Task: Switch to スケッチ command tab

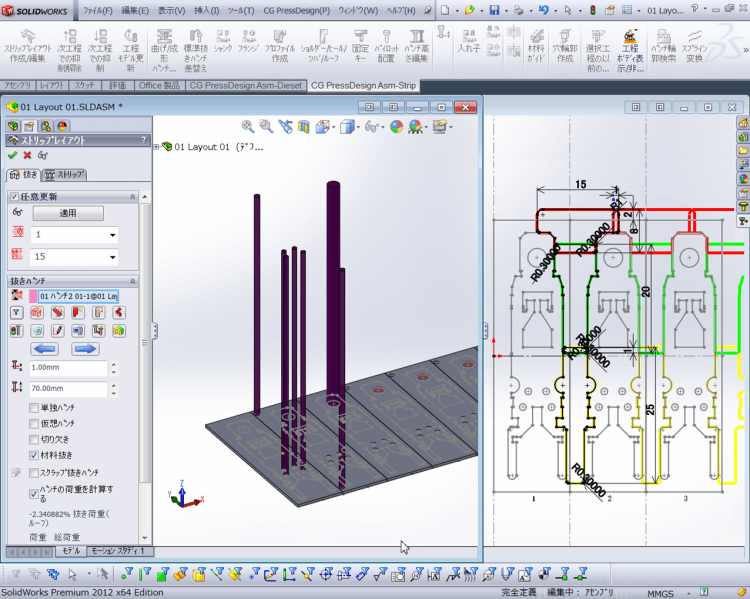Action: point(84,85)
